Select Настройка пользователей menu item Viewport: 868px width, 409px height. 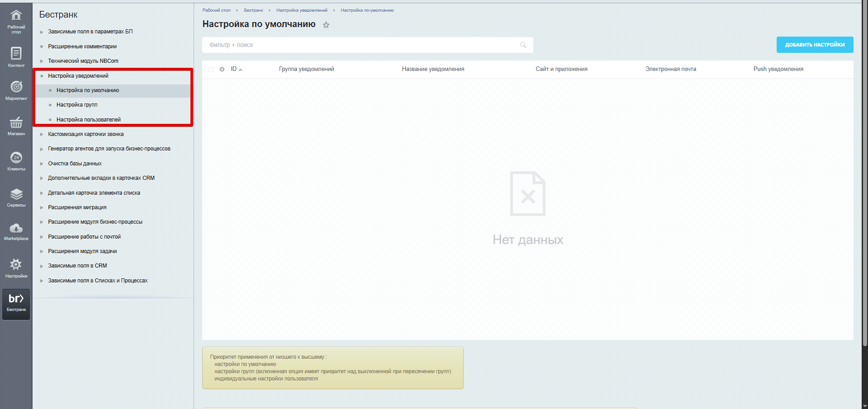tap(89, 120)
